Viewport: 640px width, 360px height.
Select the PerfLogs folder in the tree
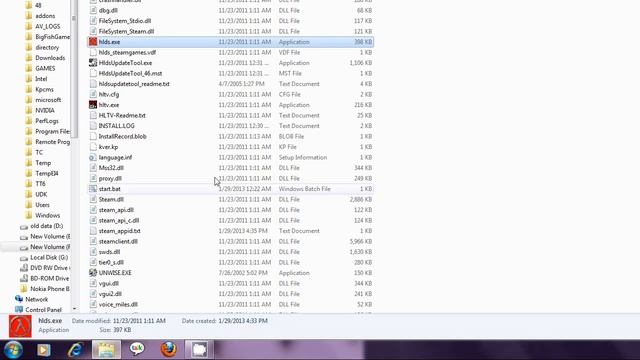47,121
